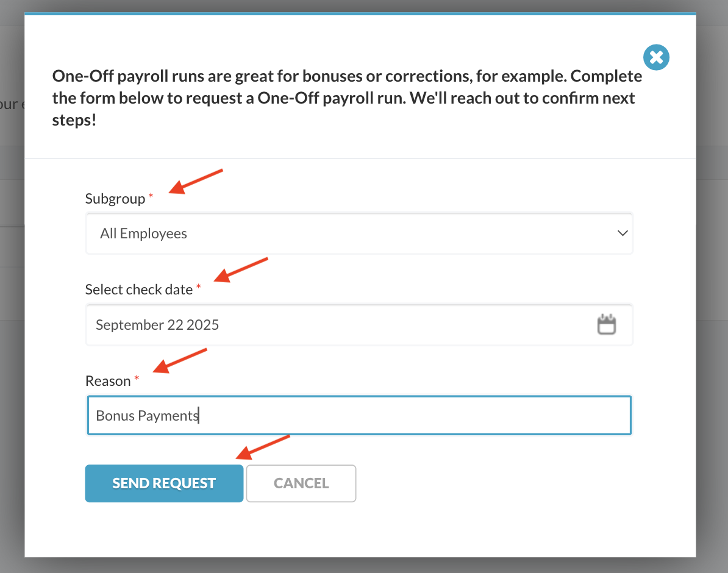728x573 pixels.
Task: Click the red asterisk beside Subgroup
Action: 151,196
